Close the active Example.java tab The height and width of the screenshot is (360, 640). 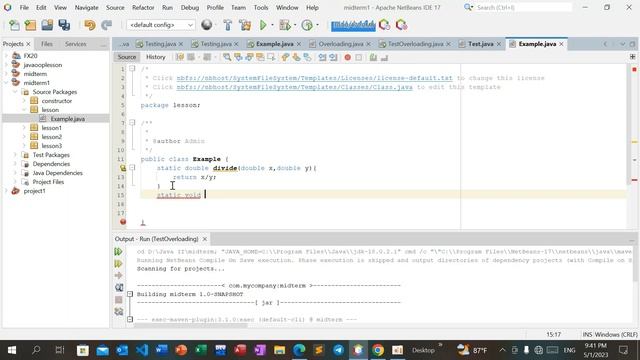click(561, 44)
